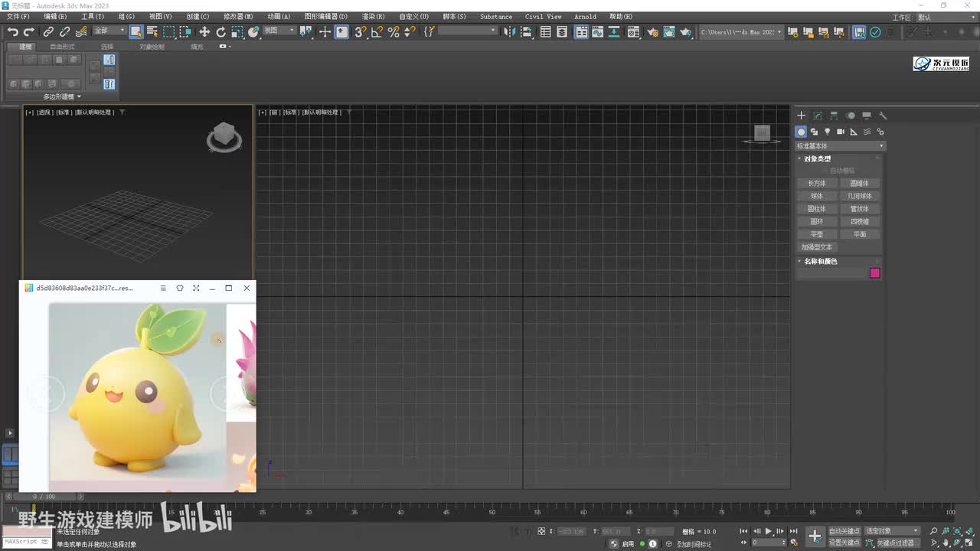Toggle the 3D Snaps button
This screenshot has width=980, height=551.
pos(360,31)
